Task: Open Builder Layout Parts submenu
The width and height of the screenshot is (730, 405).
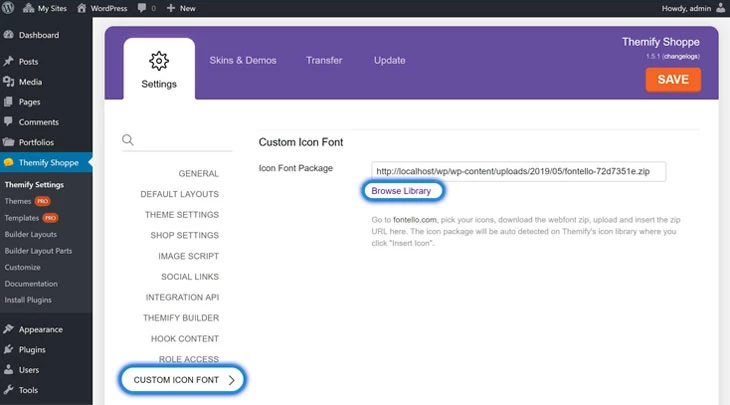Action: coord(38,251)
